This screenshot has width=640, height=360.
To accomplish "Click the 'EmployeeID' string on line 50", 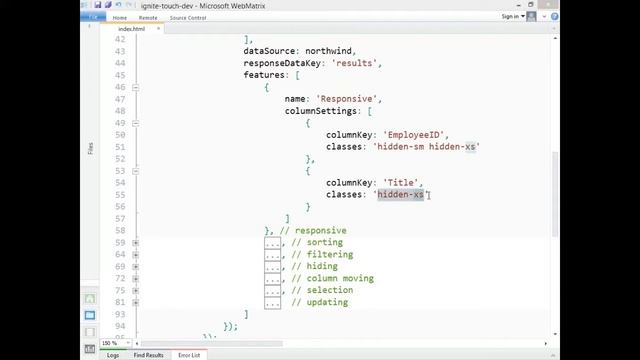I will 413,135.
